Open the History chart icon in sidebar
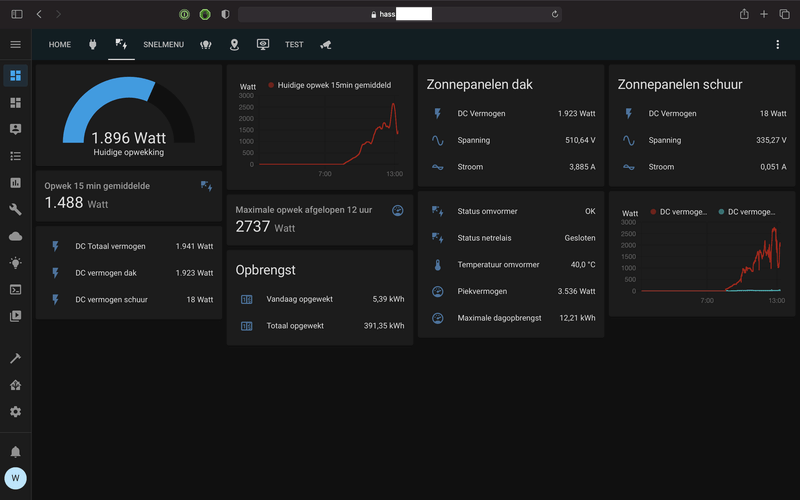 (x=15, y=183)
